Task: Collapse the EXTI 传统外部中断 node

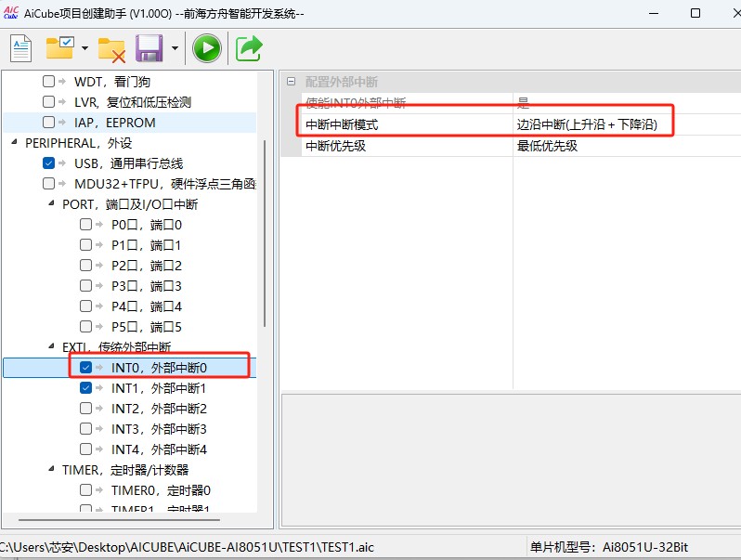Action: tap(51, 345)
